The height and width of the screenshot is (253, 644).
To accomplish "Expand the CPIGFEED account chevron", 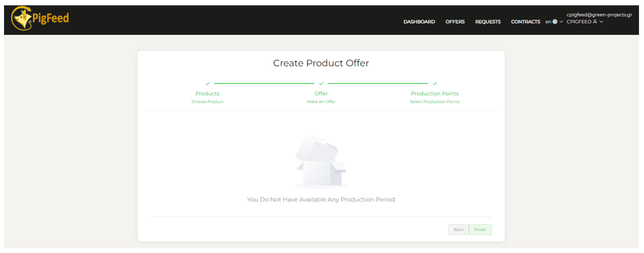I will coord(601,22).
